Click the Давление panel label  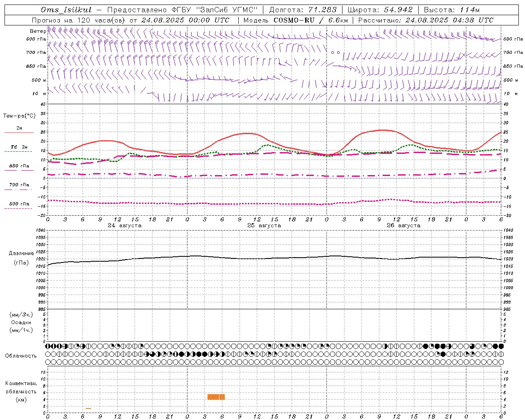(21, 253)
